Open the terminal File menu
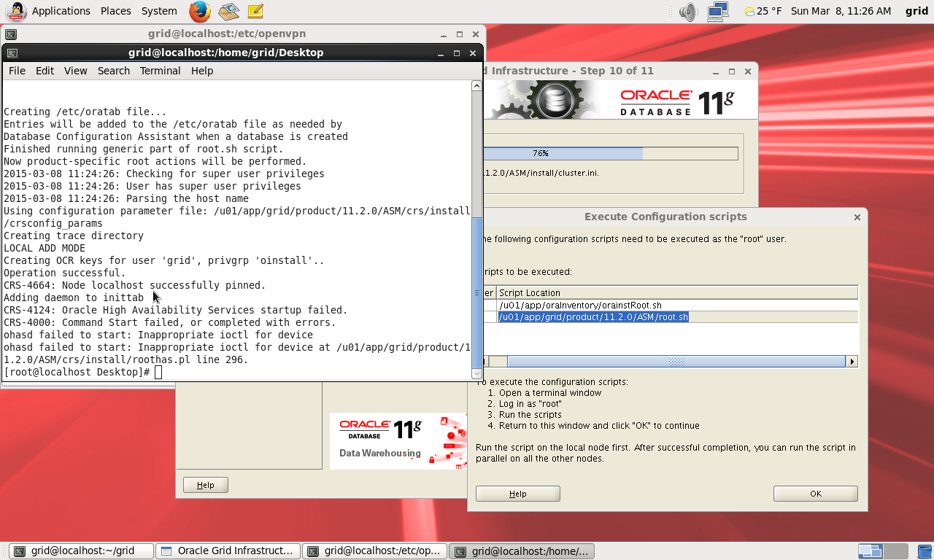The image size is (934, 560). 17,71
